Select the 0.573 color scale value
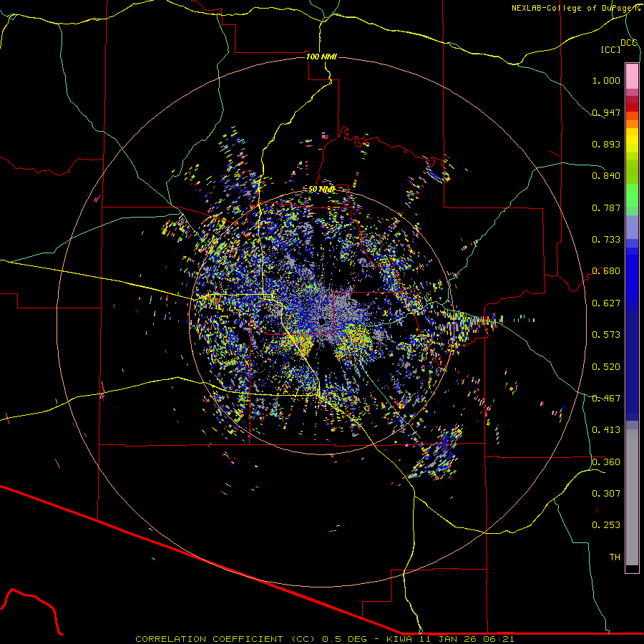This screenshot has width=644, height=644. point(606,335)
